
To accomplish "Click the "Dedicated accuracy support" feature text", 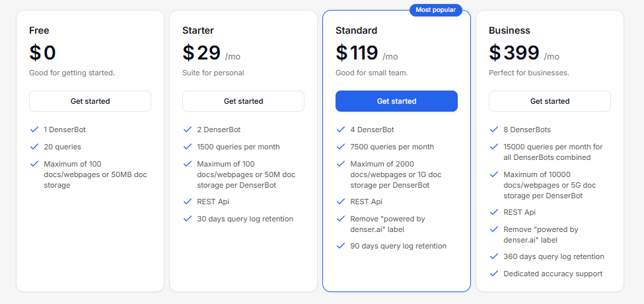I will point(552,274).
